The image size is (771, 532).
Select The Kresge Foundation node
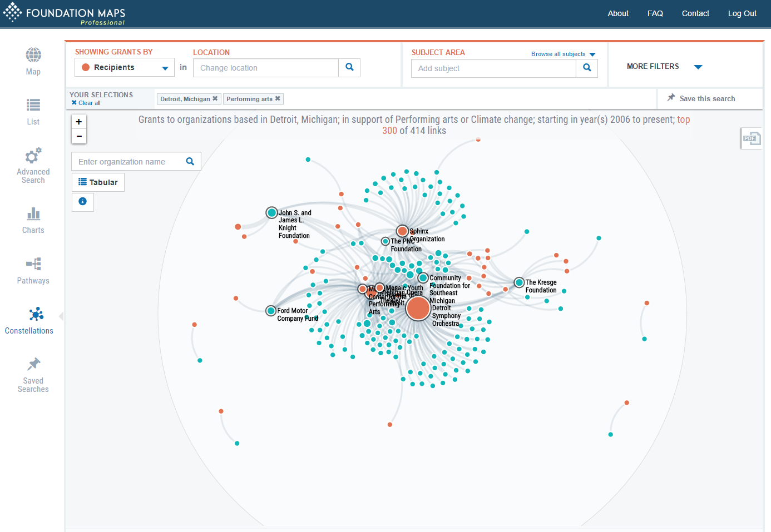pos(519,282)
